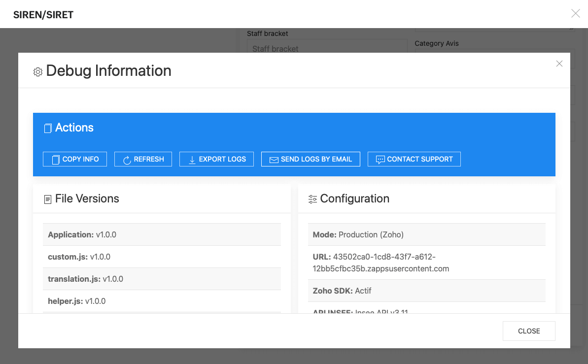Viewport: 588px width, 364px height.
Task: Click the Configuration heading
Action: click(355, 199)
